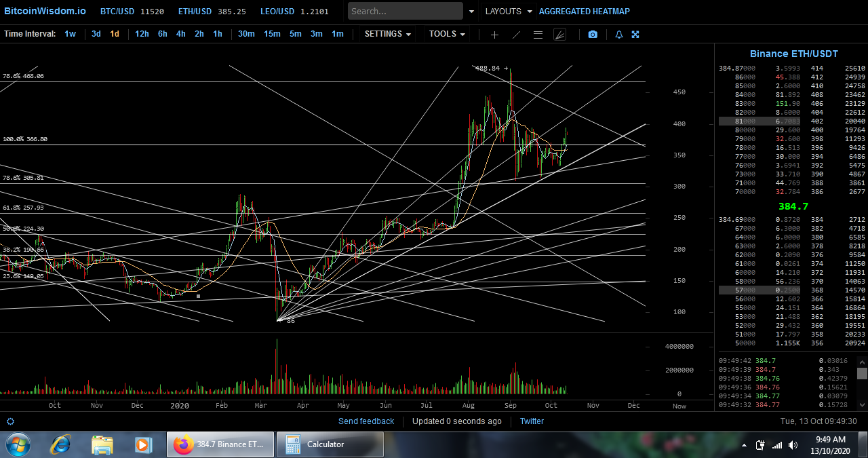Open Windows Explorer folder on taskbar
The image size is (868, 458).
[x=102, y=444]
